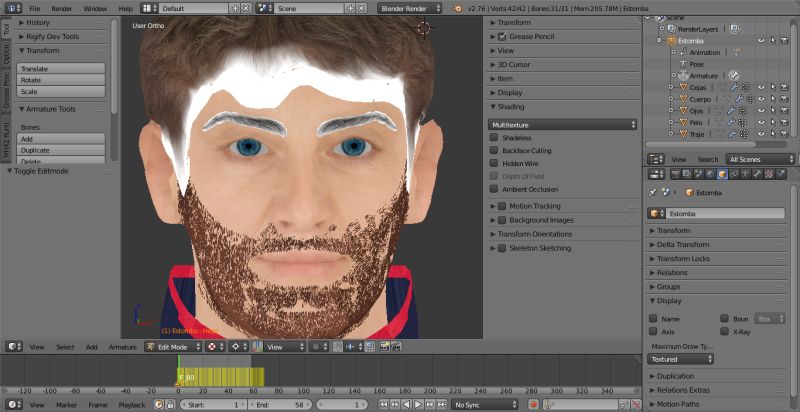Click the End frame field showing 58
Image resolution: width=800 pixels, height=412 pixels.
tap(280, 405)
